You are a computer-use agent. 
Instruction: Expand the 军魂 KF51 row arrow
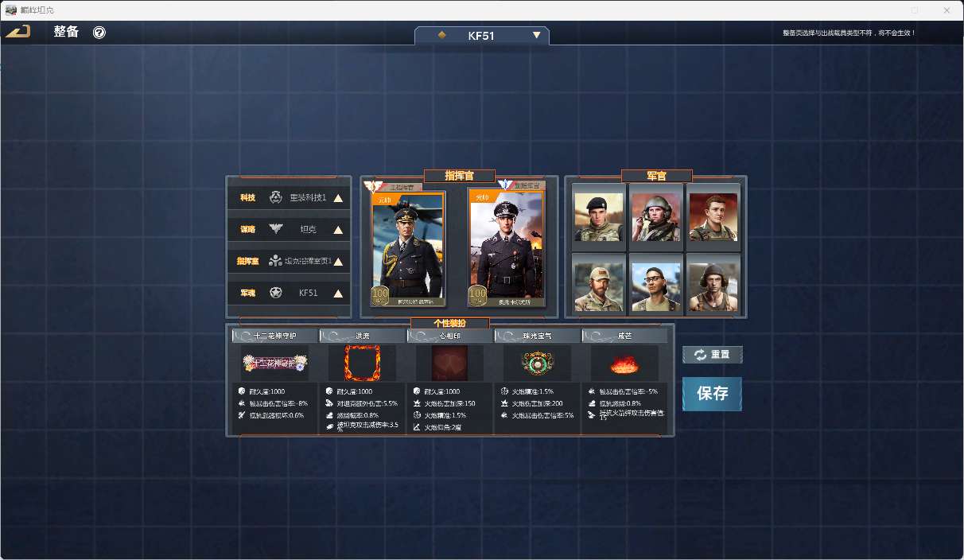(338, 294)
